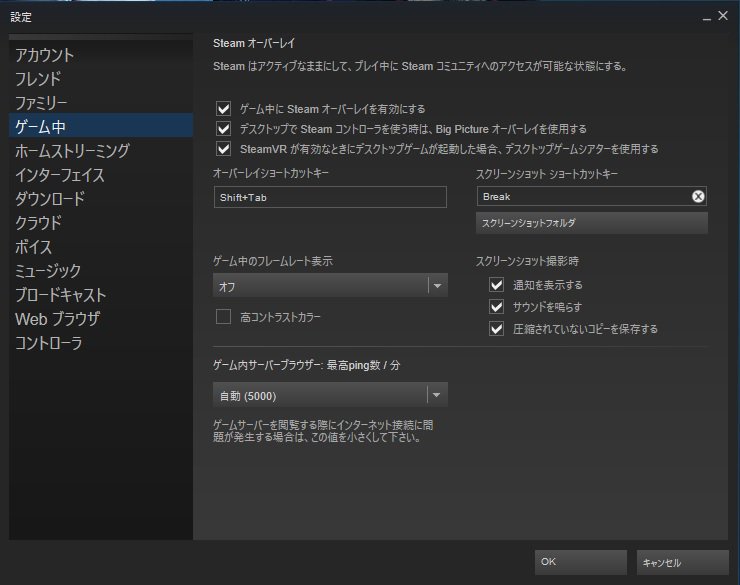Viewport: 740px width, 585px height.
Task: Minimize the 設定 window
Action: point(706,17)
